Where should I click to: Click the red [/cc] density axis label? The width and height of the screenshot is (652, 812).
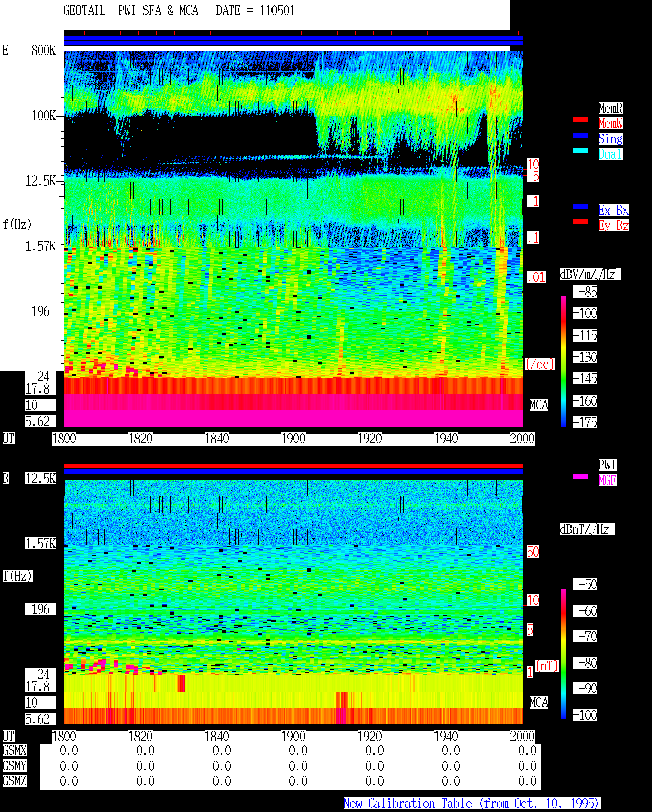[540, 364]
